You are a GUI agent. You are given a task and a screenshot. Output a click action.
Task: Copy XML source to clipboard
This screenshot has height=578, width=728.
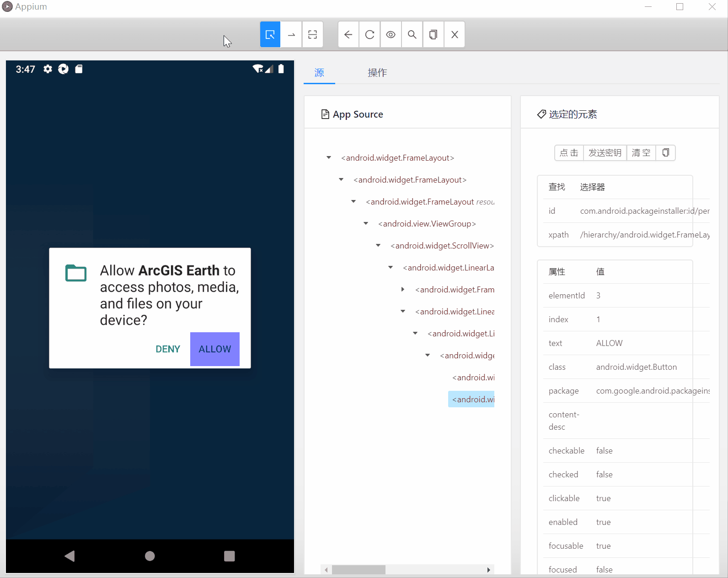point(433,34)
